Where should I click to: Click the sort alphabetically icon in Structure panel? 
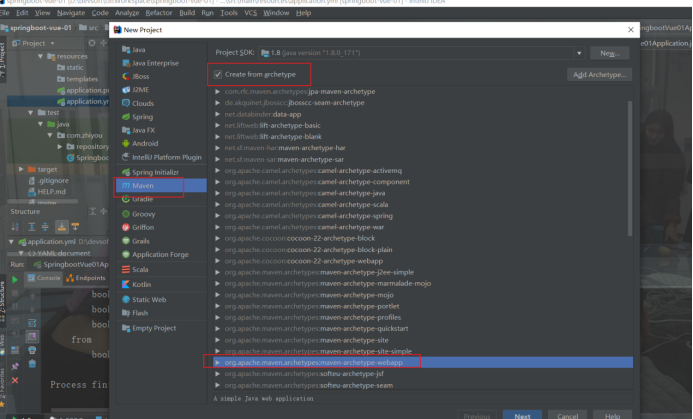(x=15, y=227)
